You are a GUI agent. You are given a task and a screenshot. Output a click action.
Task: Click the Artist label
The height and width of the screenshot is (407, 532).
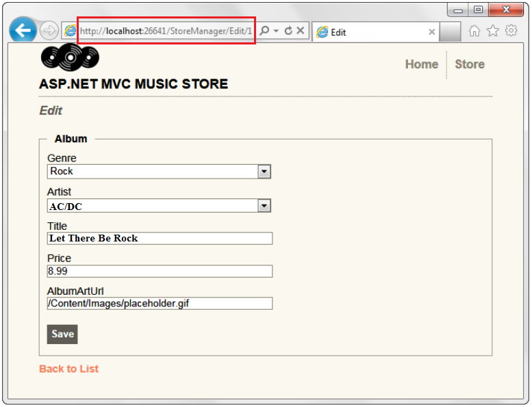(x=59, y=192)
